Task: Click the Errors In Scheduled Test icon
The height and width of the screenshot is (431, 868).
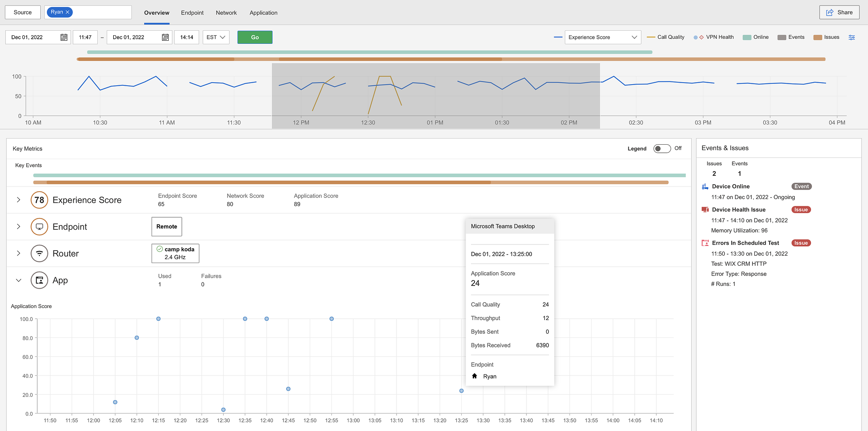Action: click(x=705, y=243)
